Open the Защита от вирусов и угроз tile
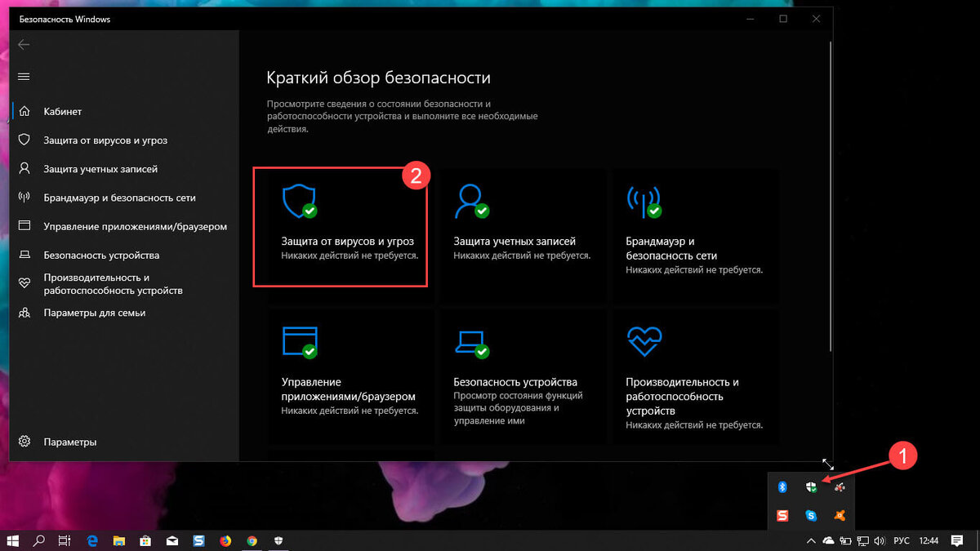The image size is (980, 551). (x=349, y=235)
